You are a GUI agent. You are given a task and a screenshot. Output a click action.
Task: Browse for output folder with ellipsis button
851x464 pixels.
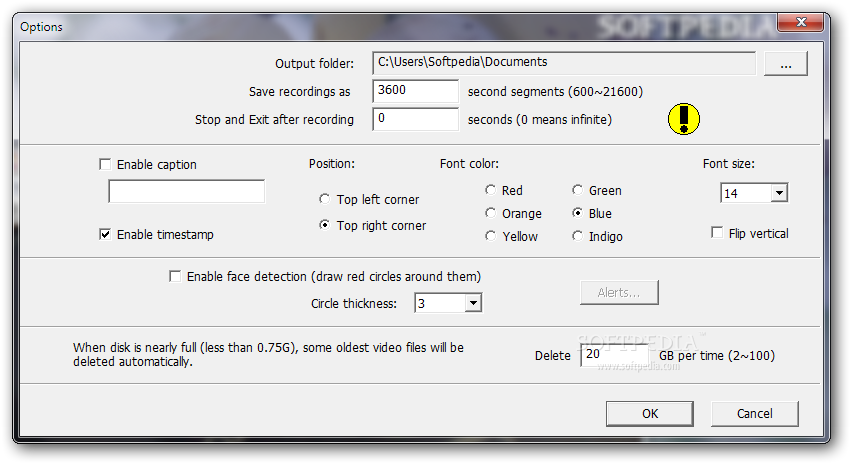click(x=785, y=63)
